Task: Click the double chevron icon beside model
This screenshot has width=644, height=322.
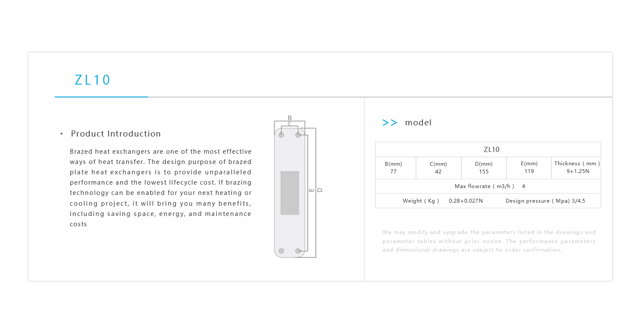Action: [x=389, y=123]
